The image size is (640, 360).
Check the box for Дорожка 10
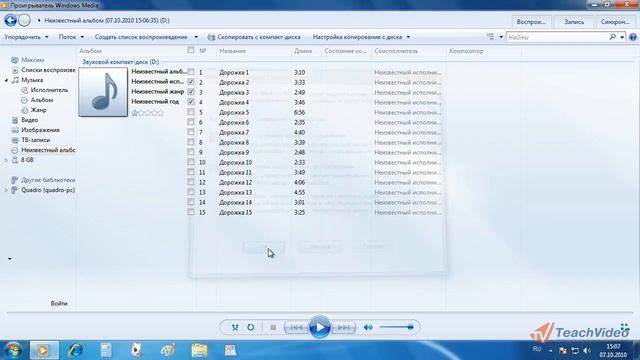191,162
